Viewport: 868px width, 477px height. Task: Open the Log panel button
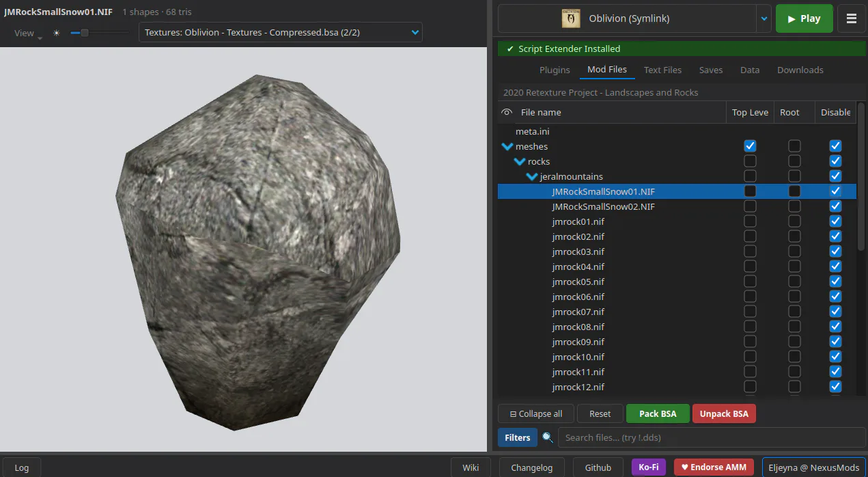[22, 468]
